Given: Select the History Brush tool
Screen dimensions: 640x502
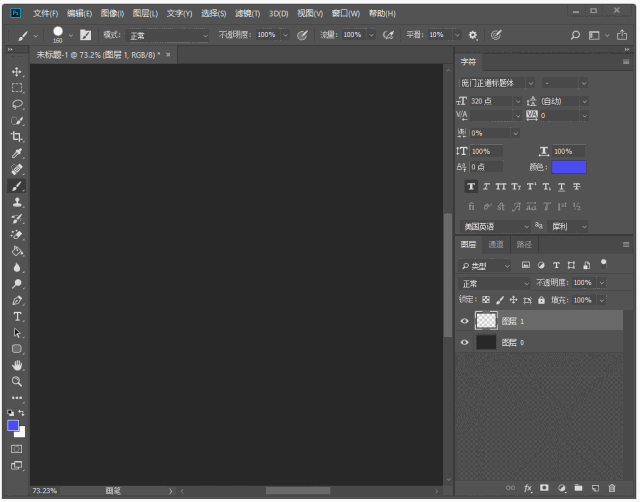Looking at the screenshot, I should pos(17,218).
